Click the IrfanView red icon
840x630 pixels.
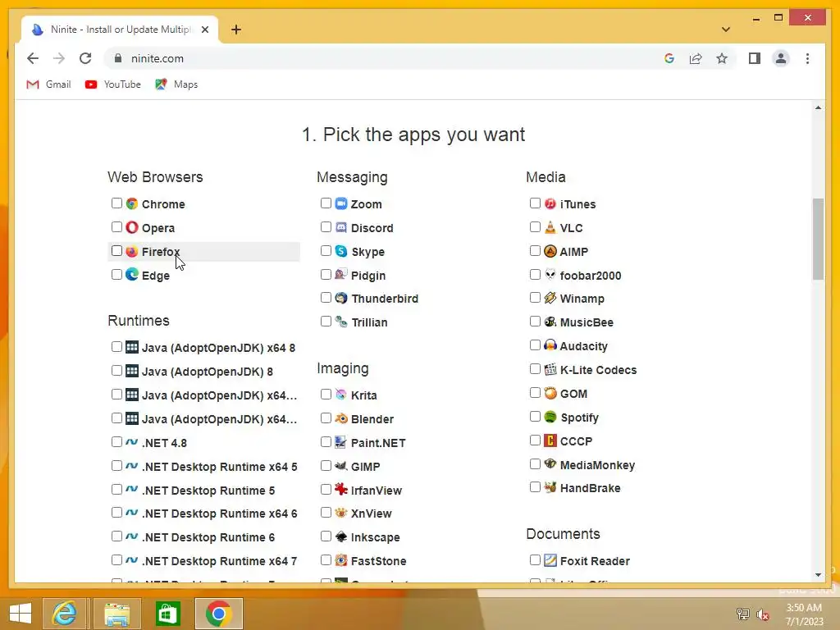pos(341,489)
